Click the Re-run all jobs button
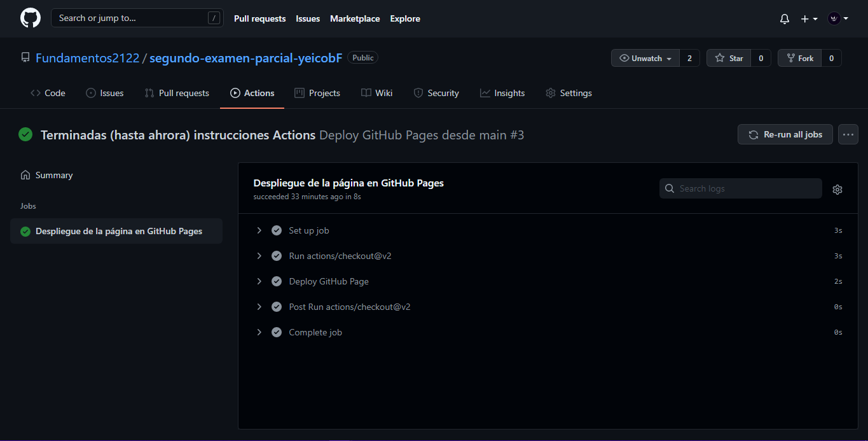The image size is (868, 441). pyautogui.click(x=785, y=134)
